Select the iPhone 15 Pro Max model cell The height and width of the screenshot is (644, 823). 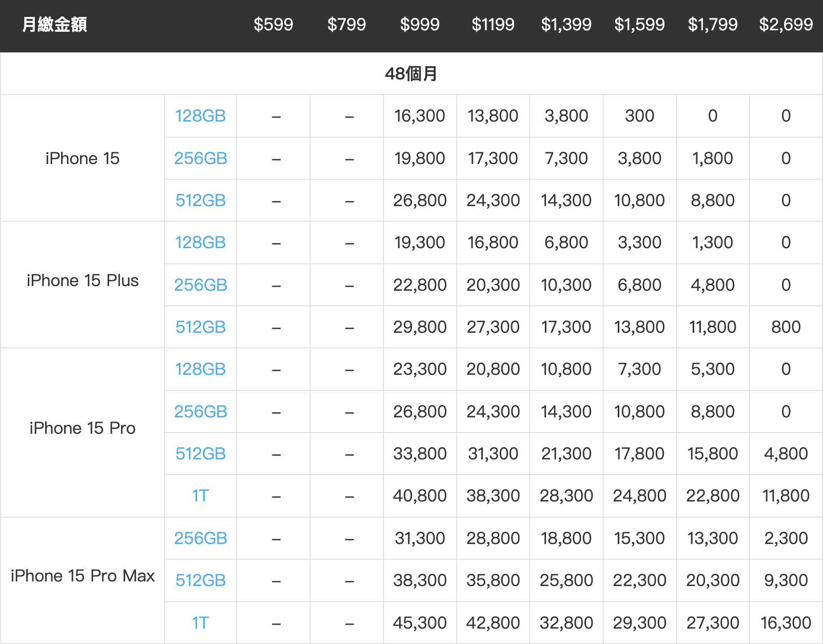pos(83,576)
